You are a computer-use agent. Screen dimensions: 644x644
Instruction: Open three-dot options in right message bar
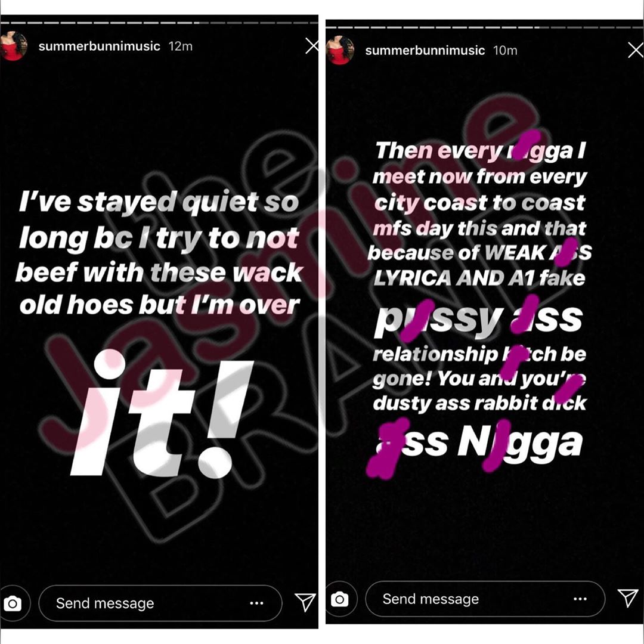(x=580, y=599)
